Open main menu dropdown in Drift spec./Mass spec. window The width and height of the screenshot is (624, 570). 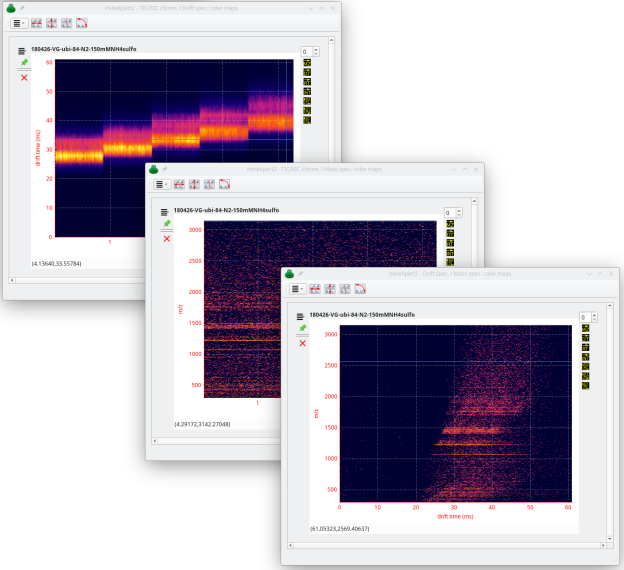pyautogui.click(x=297, y=289)
